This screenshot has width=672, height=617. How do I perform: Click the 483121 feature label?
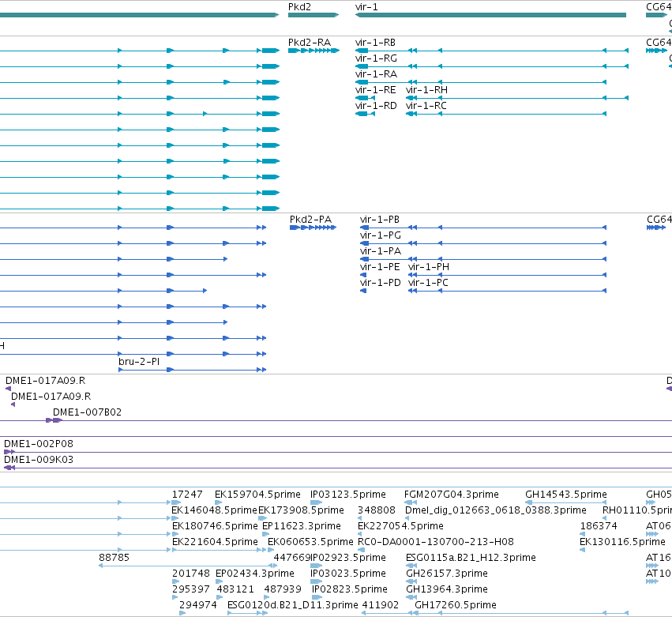tap(235, 589)
